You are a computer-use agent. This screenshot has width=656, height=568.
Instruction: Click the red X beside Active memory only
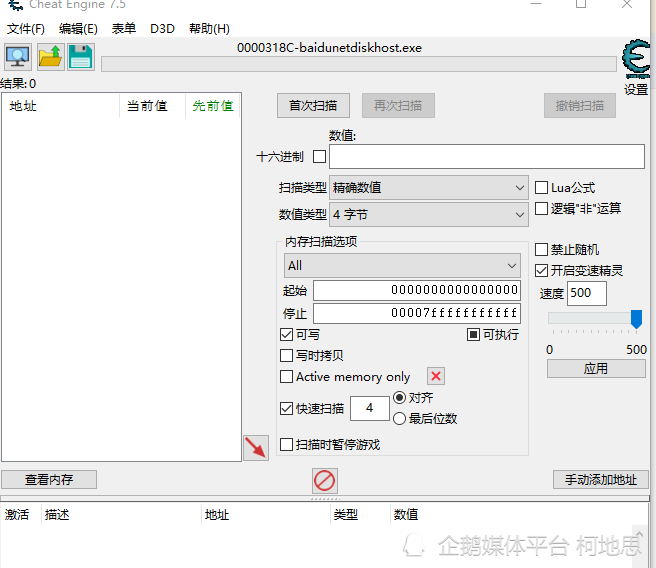436,376
